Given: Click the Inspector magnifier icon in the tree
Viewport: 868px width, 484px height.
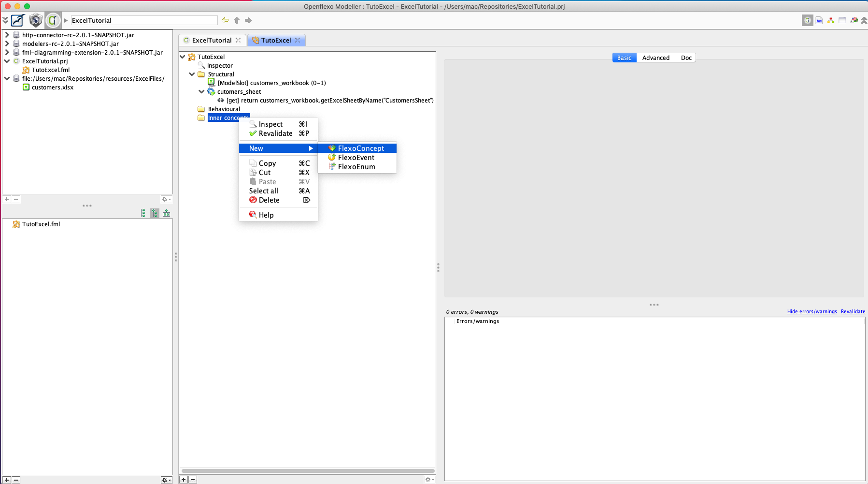Looking at the screenshot, I should coord(202,65).
